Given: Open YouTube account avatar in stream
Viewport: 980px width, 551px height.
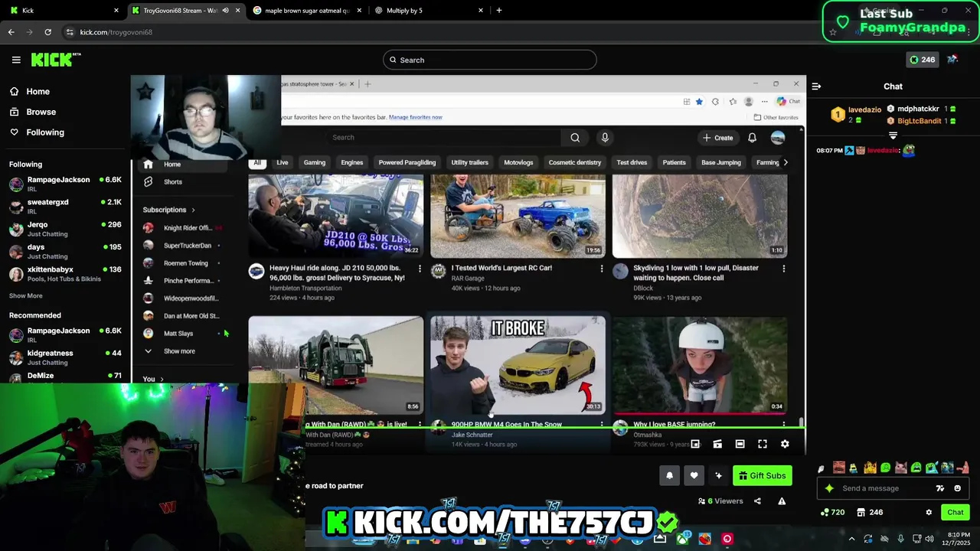Looking at the screenshot, I should 778,138.
